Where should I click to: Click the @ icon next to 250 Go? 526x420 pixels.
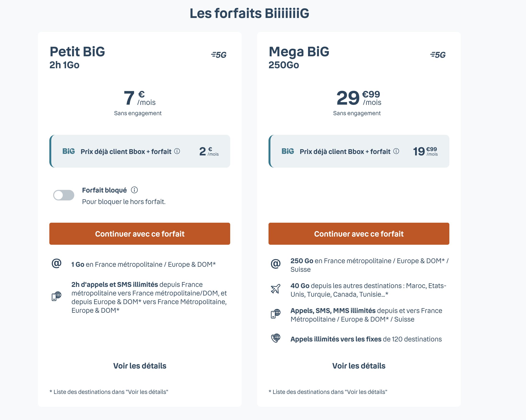click(x=276, y=264)
